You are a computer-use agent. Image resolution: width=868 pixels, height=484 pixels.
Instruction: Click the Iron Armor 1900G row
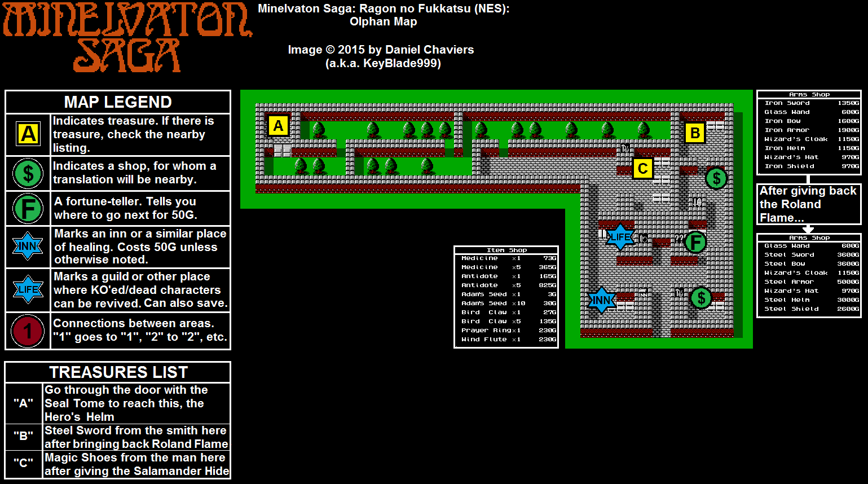point(812,130)
